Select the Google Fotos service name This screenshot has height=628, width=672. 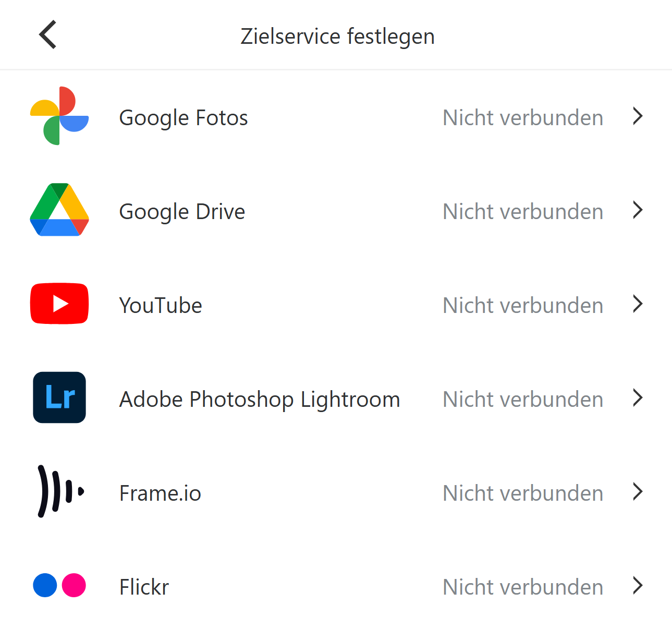coord(184,118)
